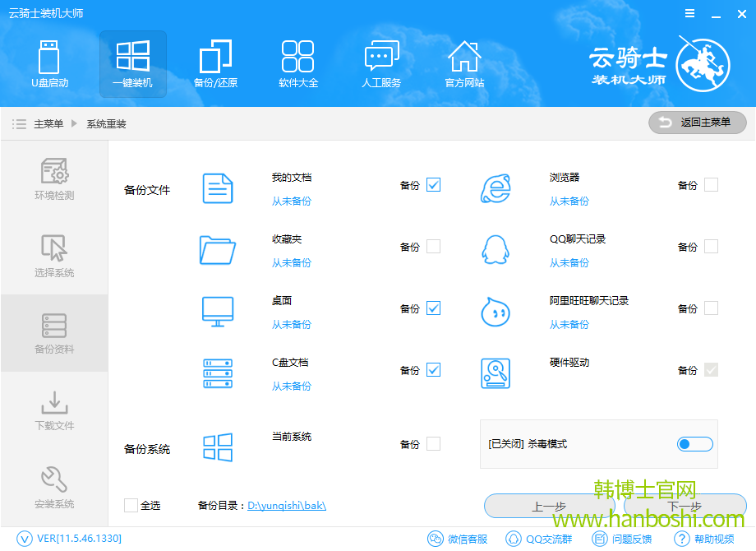Select the 一键装机 tab
This screenshot has height=551, width=756.
[132, 64]
